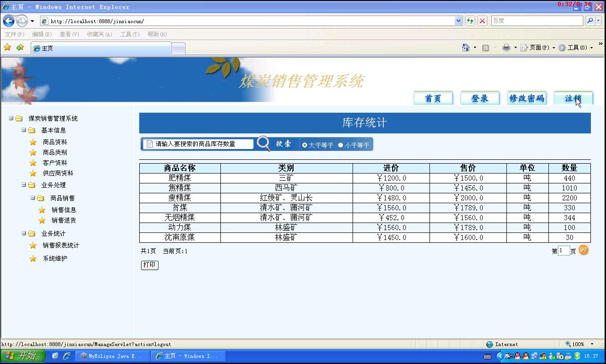Click the favorites star icon
Image resolution: width=606 pixels, height=364 pixels.
coord(8,48)
